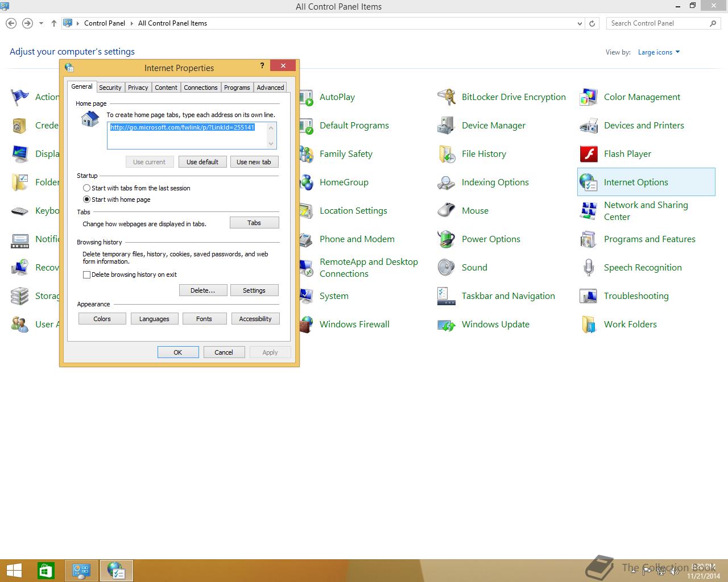Switch to the Advanced tab
Image resolution: width=728 pixels, height=582 pixels.
[270, 88]
